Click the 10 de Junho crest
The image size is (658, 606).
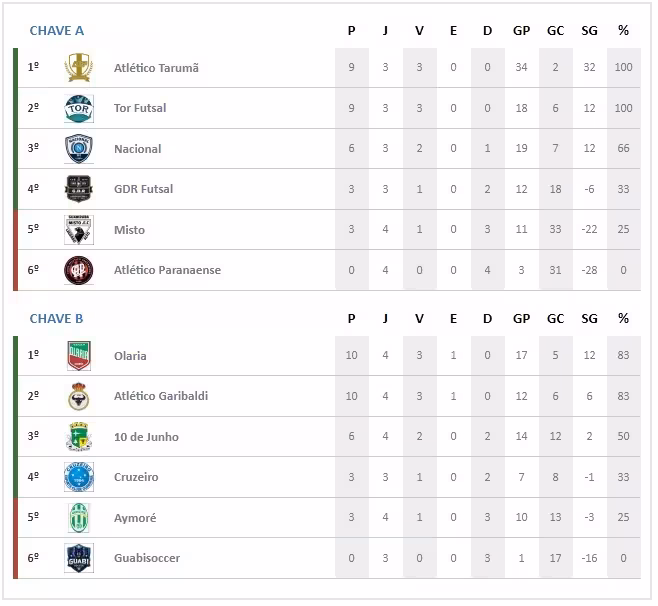[x=78, y=437]
